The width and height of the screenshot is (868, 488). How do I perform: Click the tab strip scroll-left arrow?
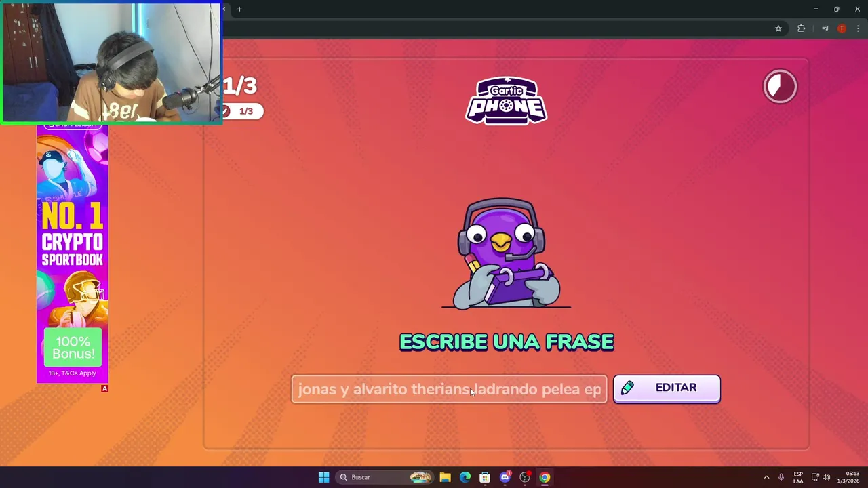[224, 9]
